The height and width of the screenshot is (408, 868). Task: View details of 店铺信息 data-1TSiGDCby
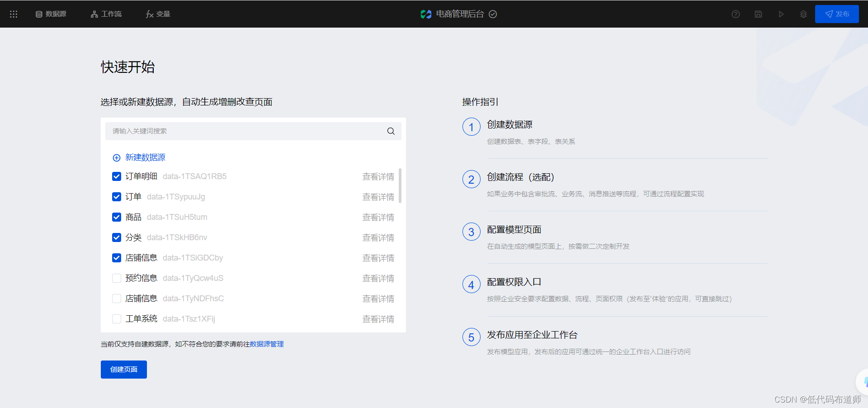[x=378, y=258]
